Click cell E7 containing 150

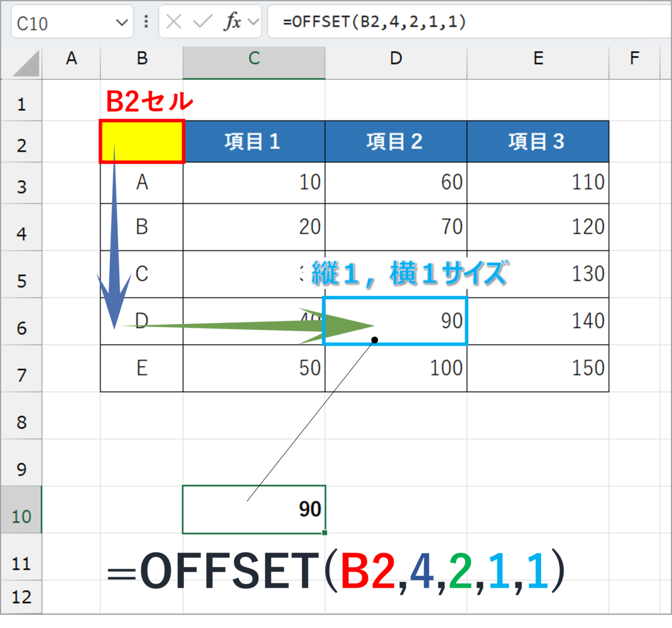tap(538, 368)
